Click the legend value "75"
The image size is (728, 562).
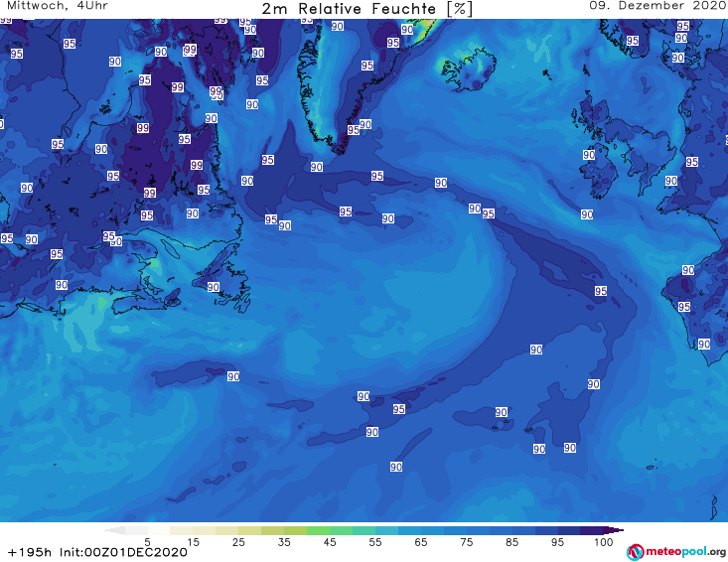pos(466,542)
